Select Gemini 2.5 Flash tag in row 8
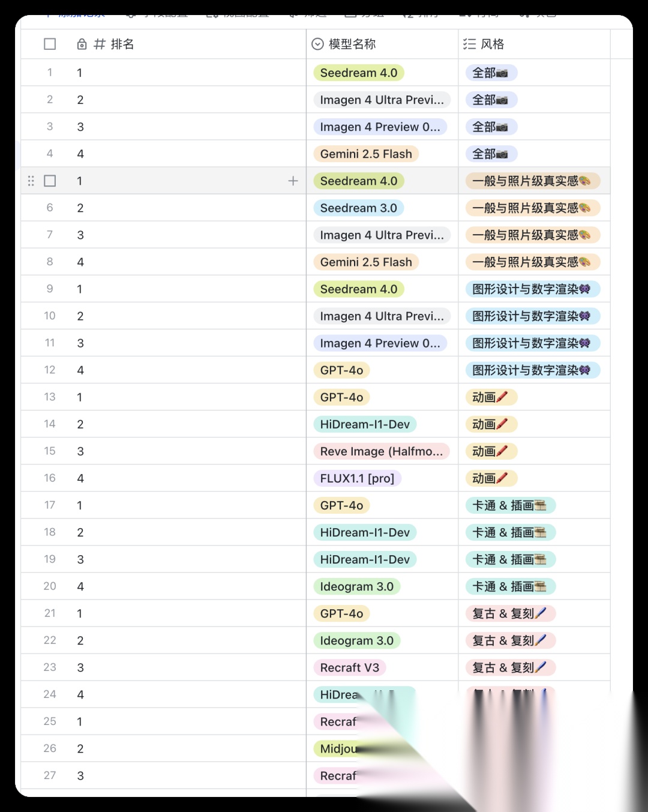 366,262
